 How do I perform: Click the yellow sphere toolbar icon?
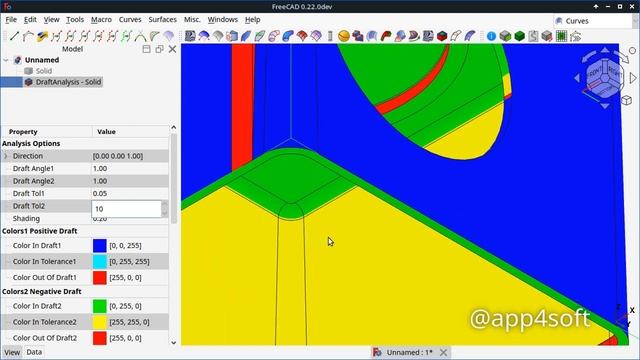(x=344, y=36)
